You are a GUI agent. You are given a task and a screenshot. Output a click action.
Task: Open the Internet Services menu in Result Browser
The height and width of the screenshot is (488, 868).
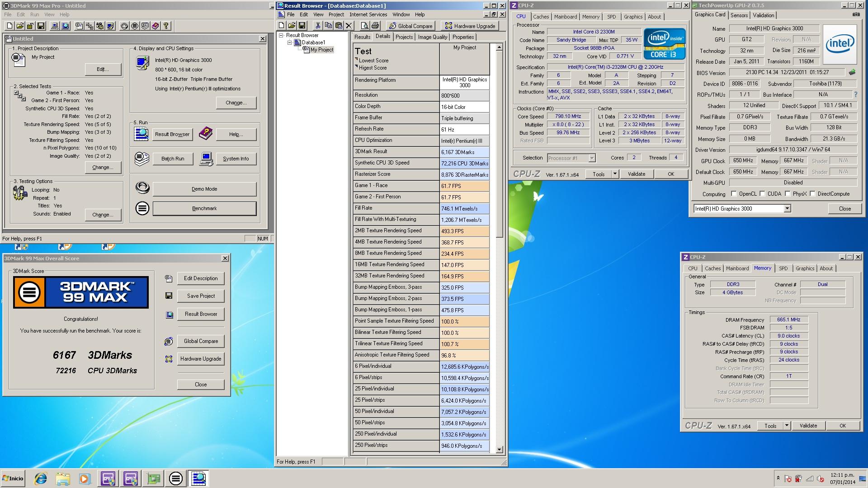368,14
